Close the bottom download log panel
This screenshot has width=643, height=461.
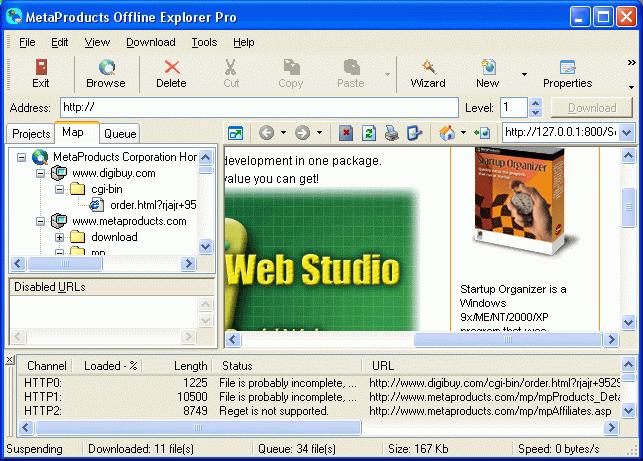[10, 361]
